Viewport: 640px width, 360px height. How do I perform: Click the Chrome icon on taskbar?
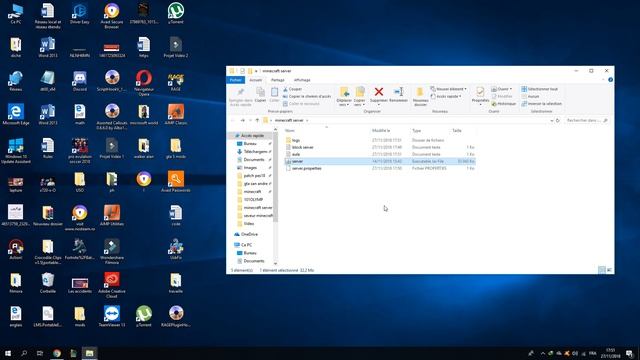coord(57,353)
